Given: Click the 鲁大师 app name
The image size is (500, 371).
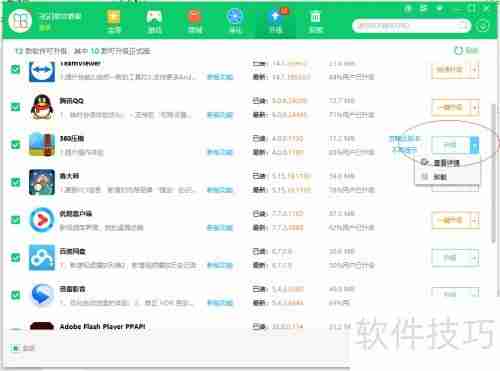Looking at the screenshot, I should pyautogui.click(x=69, y=176).
